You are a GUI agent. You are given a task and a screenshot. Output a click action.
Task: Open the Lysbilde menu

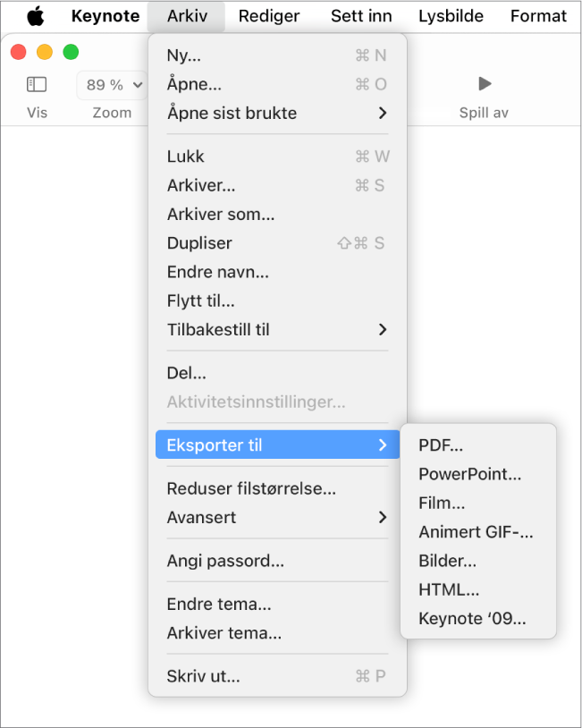point(451,16)
